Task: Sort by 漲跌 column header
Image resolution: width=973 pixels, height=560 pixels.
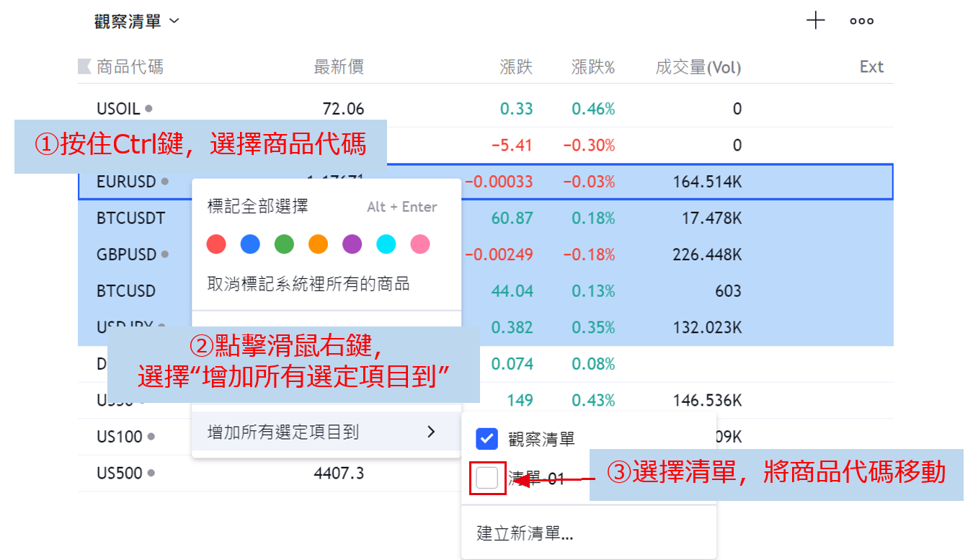Action: click(x=516, y=67)
